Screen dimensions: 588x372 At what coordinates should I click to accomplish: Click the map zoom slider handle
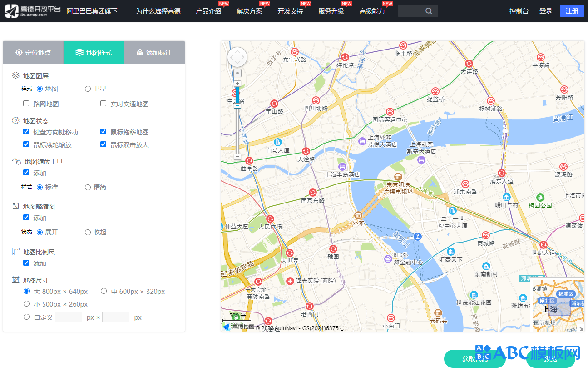pos(237,106)
